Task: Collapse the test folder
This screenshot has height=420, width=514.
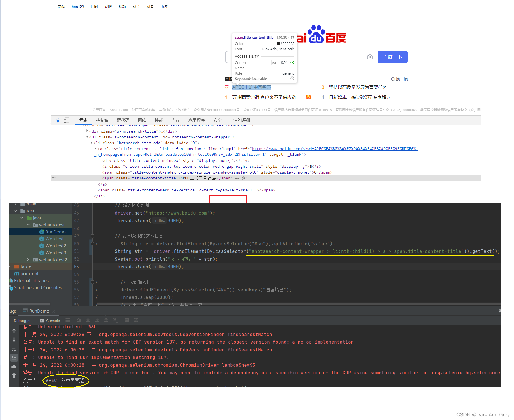Action: click(x=15, y=211)
